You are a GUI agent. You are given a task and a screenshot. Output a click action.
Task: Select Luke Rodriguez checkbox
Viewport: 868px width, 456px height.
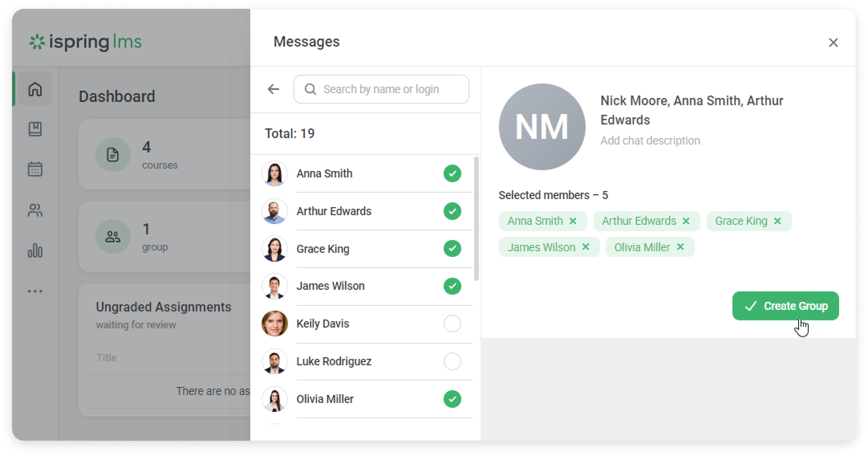click(x=452, y=361)
